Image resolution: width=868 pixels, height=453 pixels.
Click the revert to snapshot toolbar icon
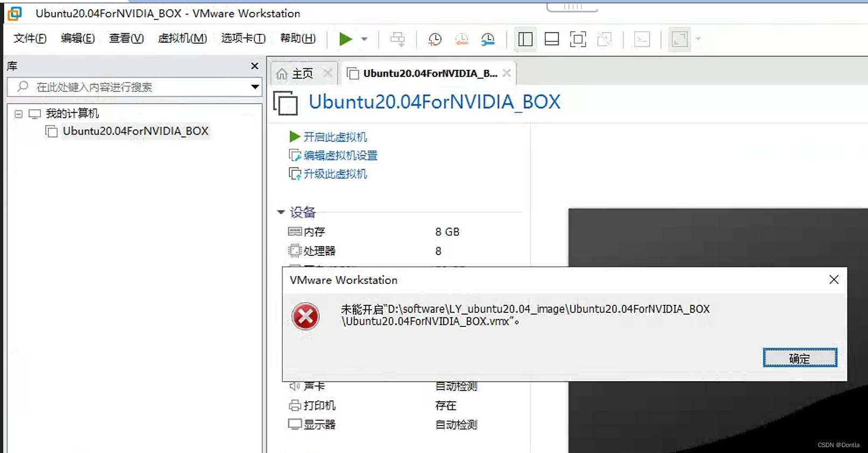462,39
